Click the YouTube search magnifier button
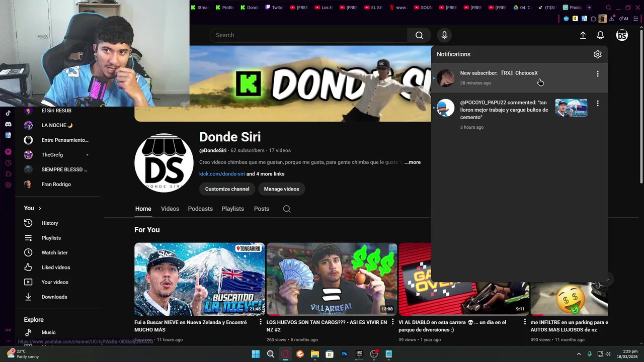 [x=419, y=35]
